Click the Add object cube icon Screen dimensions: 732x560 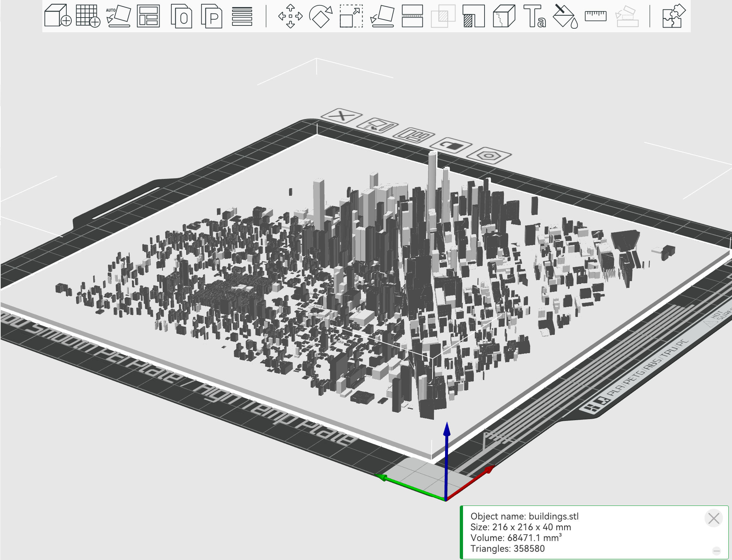[x=58, y=16]
